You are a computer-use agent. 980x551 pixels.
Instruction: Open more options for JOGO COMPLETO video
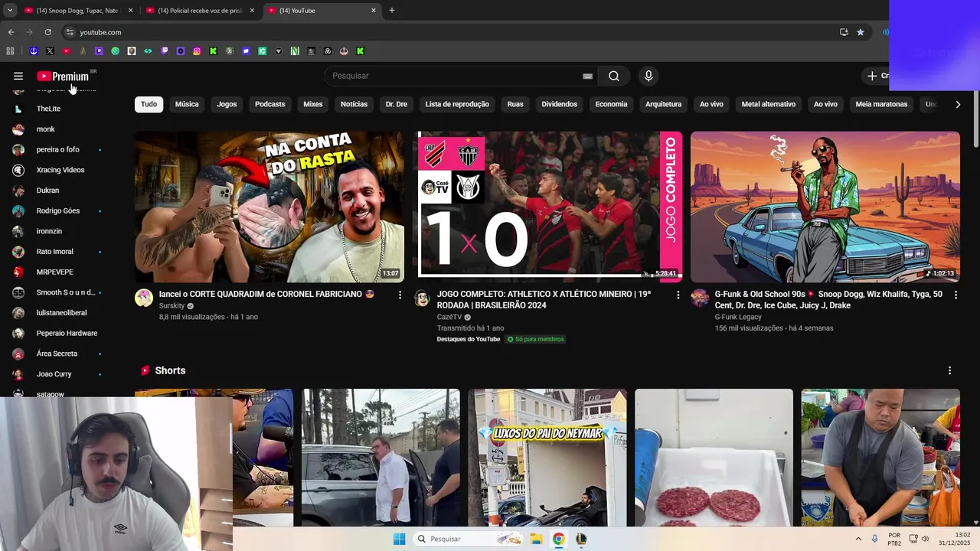coord(678,295)
